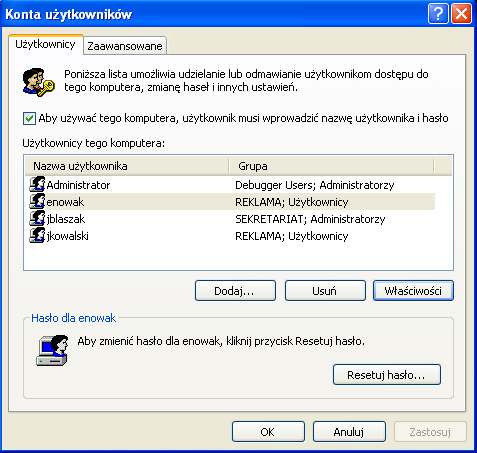Sort by the Nazwa użytkownika column header
The width and height of the screenshot is (477, 453).
point(127,166)
